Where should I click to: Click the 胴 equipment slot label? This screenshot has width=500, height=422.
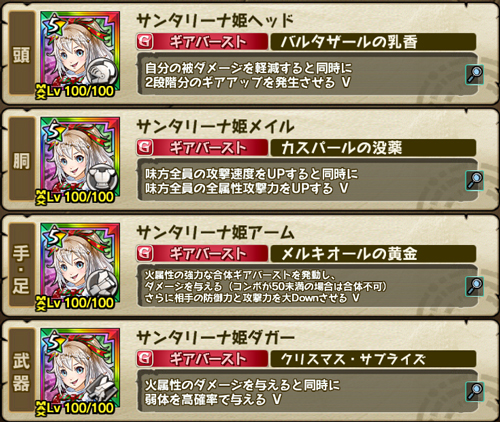[22, 159]
